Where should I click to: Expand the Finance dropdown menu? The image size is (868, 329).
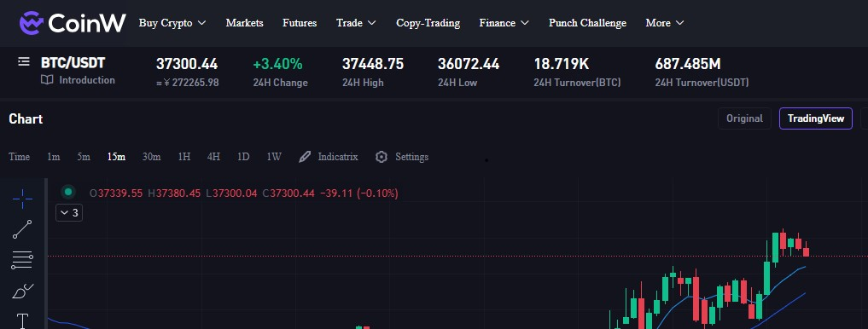[x=504, y=23]
